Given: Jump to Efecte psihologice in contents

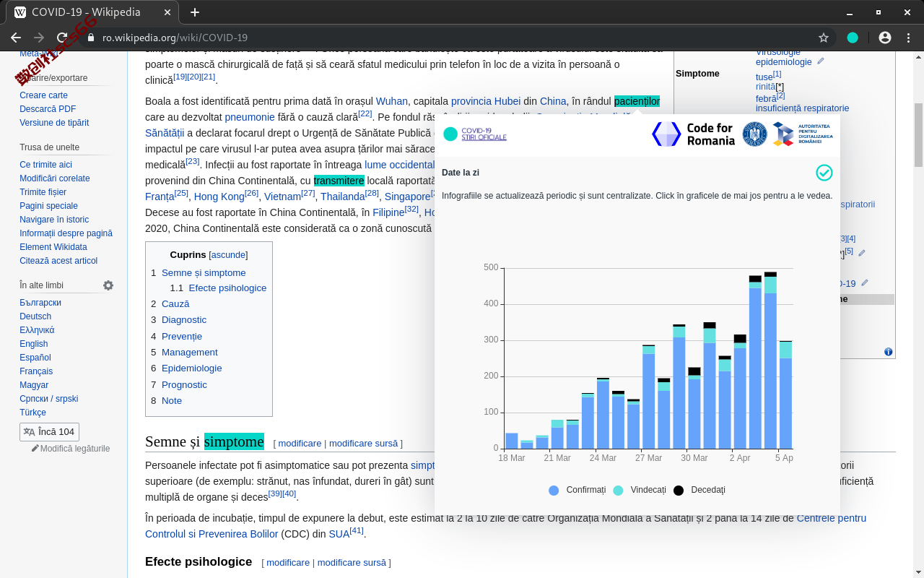Looking at the screenshot, I should coord(227,288).
